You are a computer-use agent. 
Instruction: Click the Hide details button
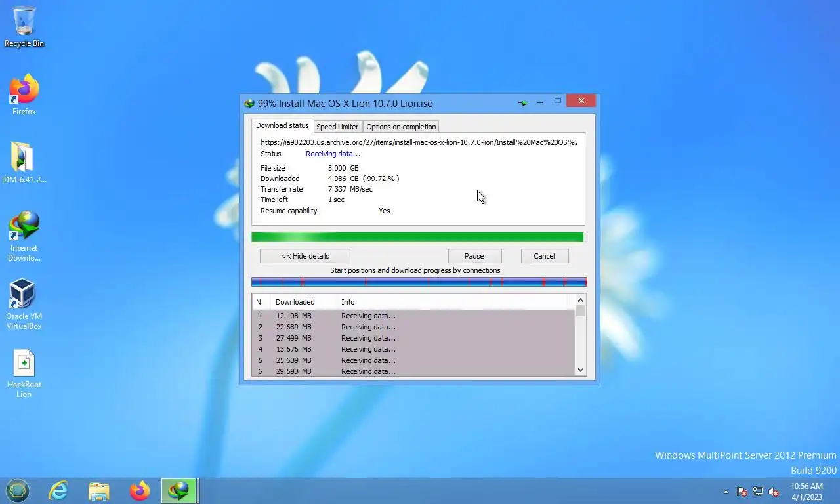(x=305, y=256)
